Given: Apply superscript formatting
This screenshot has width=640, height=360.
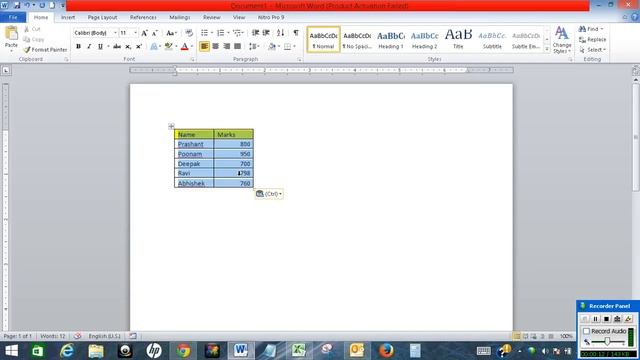Looking at the screenshot, I should coord(139,47).
